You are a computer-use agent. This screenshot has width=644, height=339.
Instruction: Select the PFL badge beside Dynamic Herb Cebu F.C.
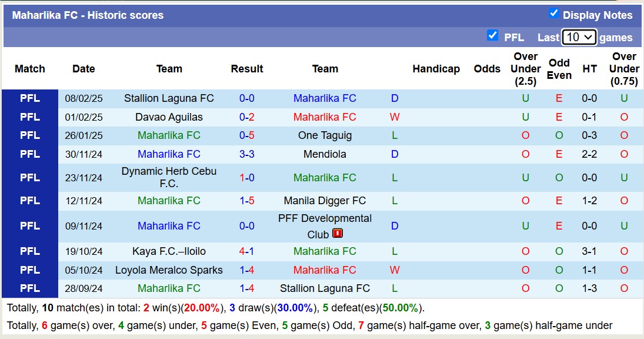pyautogui.click(x=29, y=177)
